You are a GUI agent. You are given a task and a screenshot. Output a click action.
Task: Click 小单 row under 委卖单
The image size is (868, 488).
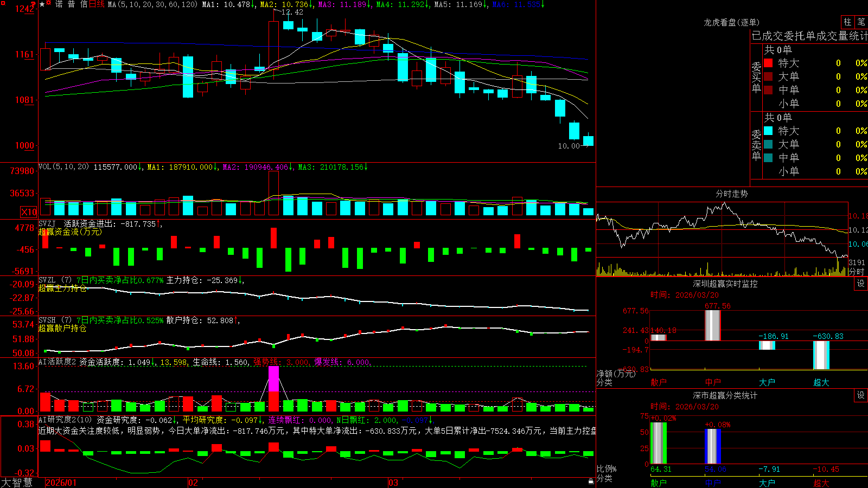[816, 171]
